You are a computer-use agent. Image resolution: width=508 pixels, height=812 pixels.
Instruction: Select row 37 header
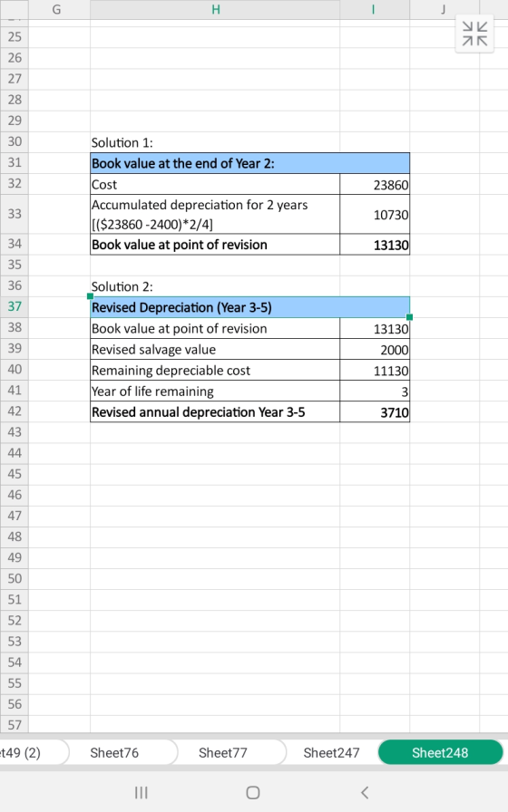tap(14, 306)
